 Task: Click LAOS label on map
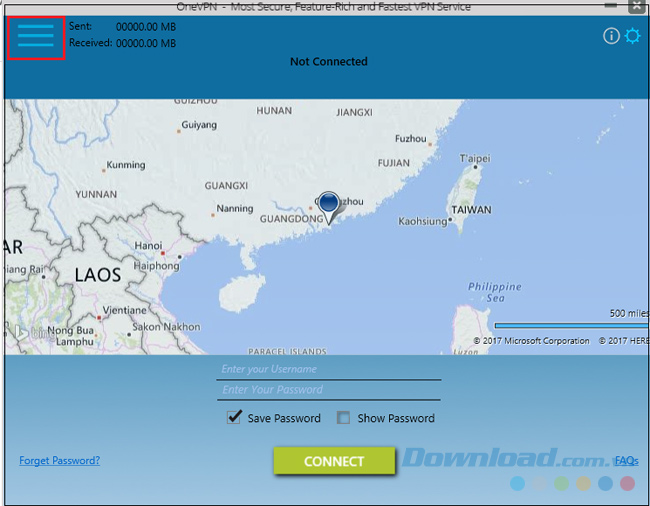click(98, 275)
